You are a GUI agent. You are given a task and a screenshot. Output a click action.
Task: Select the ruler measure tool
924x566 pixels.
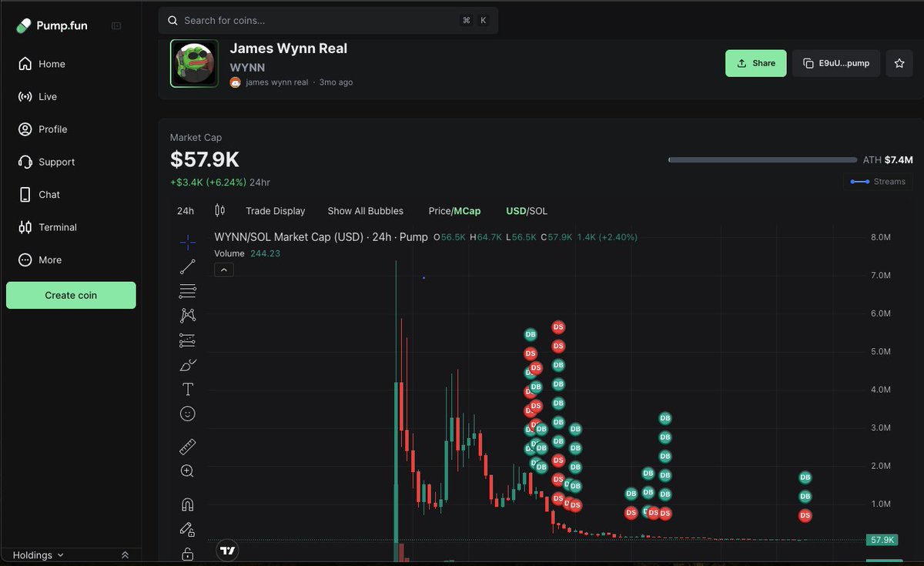pyautogui.click(x=187, y=447)
